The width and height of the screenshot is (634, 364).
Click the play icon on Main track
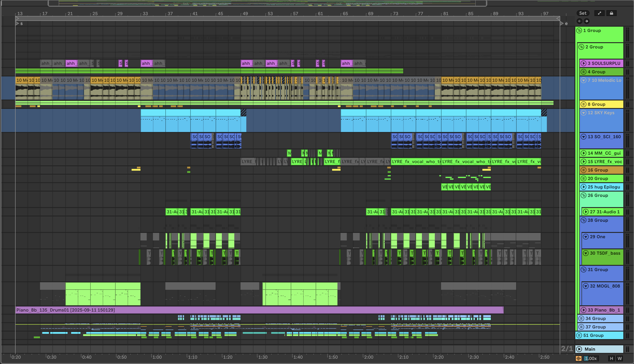click(579, 349)
